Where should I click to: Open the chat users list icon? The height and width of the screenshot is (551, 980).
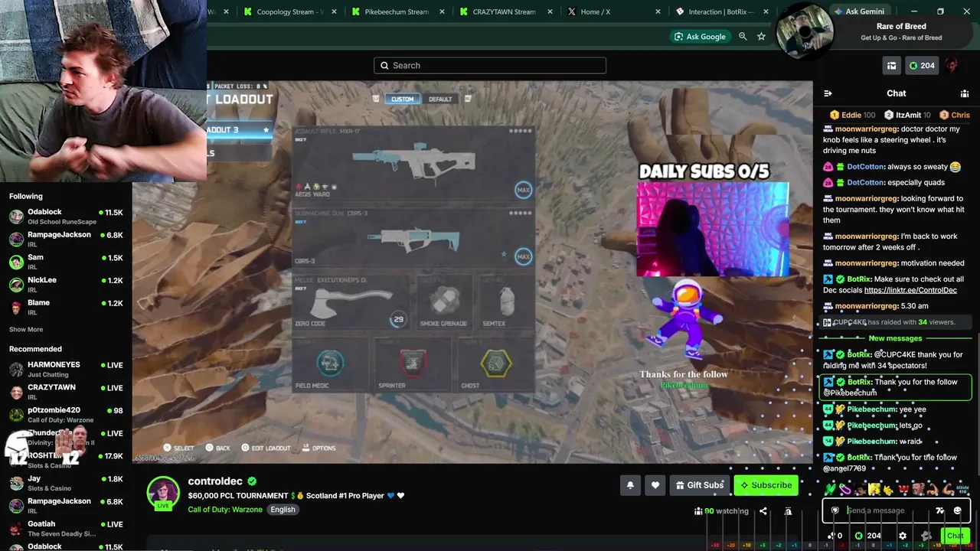tap(965, 93)
